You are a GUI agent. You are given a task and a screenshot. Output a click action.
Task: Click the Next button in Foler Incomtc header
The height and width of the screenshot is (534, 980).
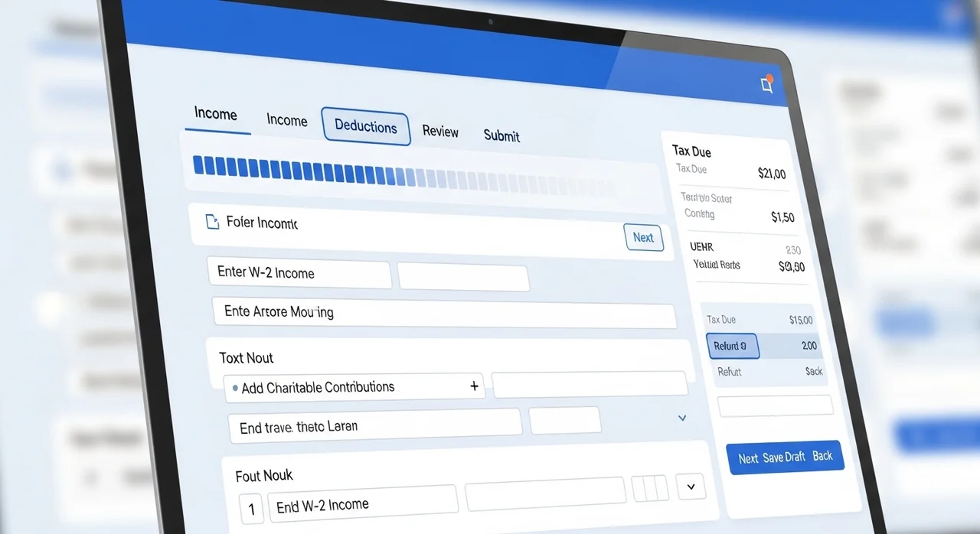click(643, 237)
